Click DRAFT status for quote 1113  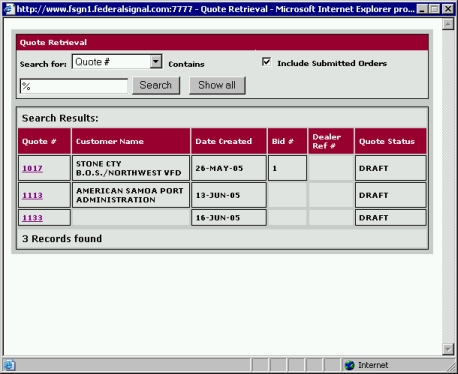click(x=391, y=195)
